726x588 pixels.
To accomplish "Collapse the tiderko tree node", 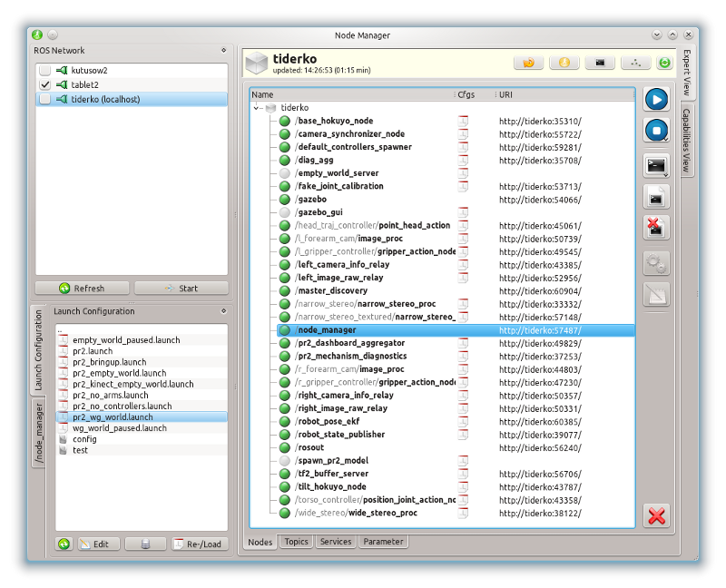I will [258, 108].
